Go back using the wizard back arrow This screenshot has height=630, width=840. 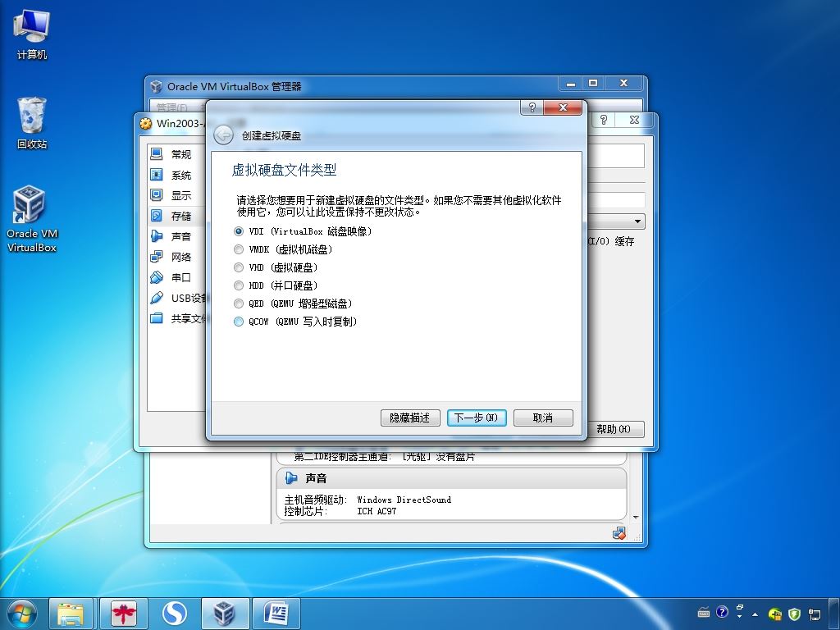tap(223, 135)
